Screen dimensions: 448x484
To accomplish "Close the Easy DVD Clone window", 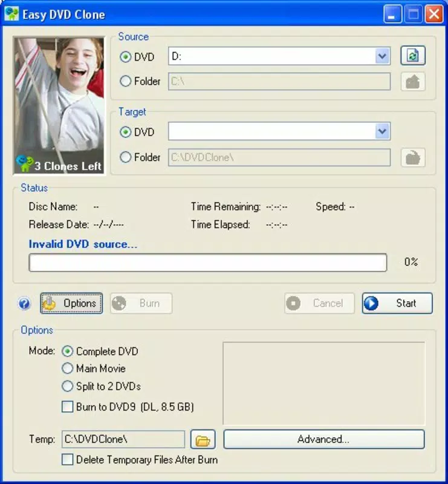I will click(434, 14).
